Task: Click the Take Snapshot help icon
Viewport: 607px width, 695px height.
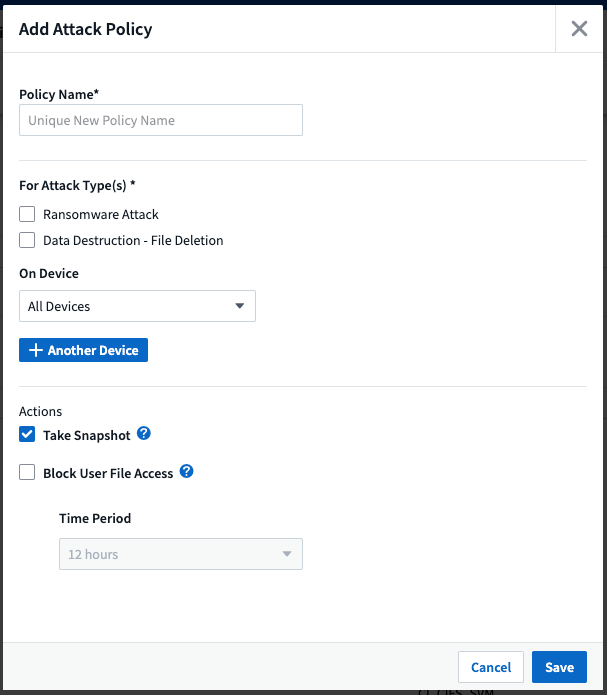Action: [144, 434]
